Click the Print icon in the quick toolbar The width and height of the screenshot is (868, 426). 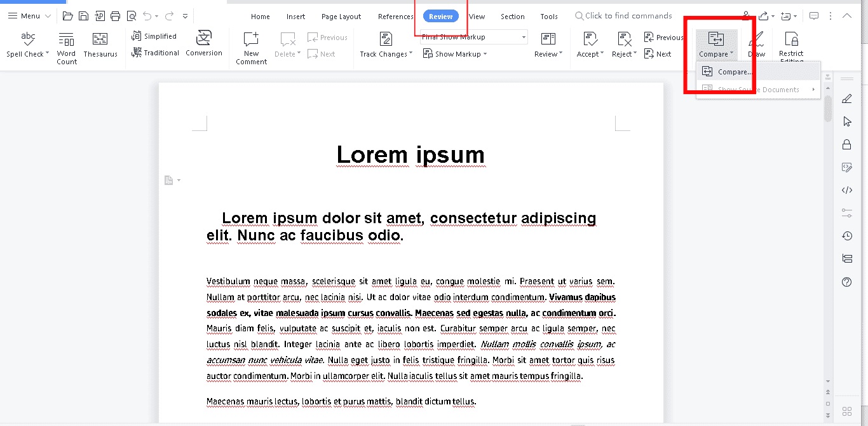(x=115, y=16)
